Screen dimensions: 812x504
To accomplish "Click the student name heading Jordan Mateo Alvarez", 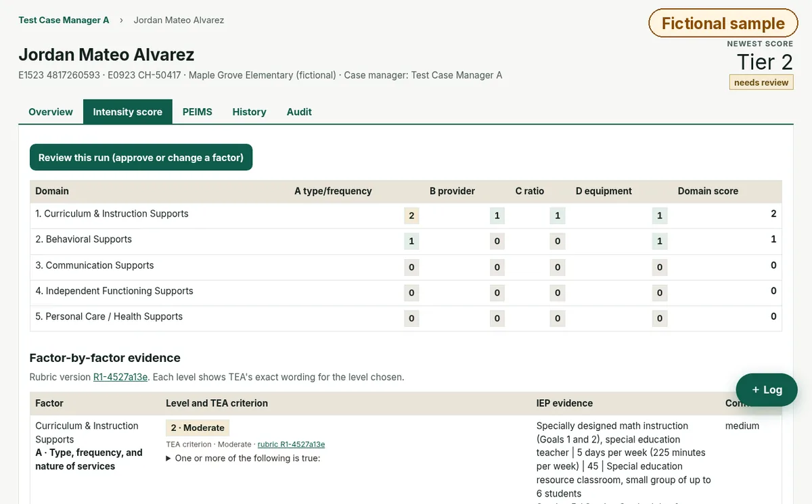I will (106, 55).
